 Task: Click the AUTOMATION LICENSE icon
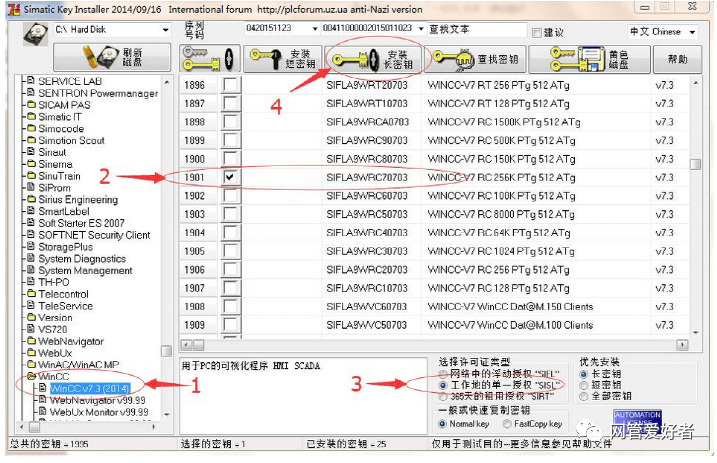tap(637, 420)
